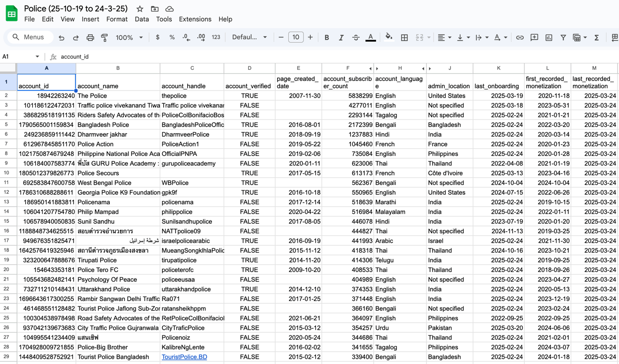Select the Côte d'Ivoire location cell

click(450, 173)
